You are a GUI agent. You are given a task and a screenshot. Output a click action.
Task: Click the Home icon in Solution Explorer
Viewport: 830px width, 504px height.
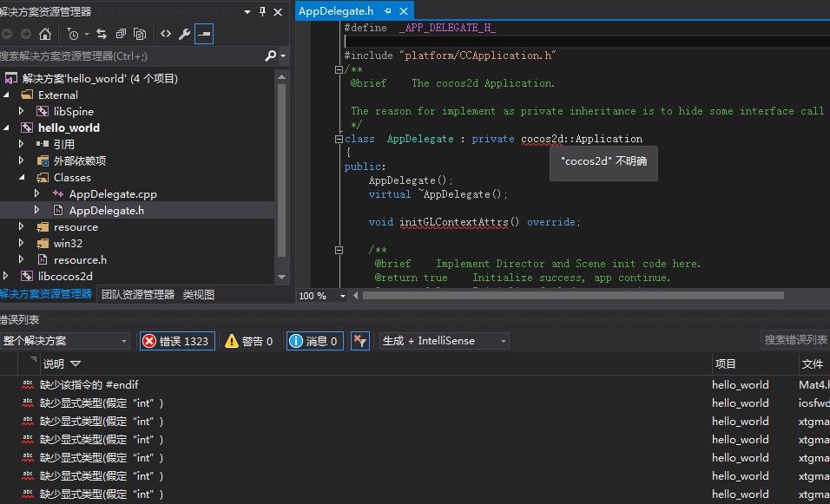(45, 34)
